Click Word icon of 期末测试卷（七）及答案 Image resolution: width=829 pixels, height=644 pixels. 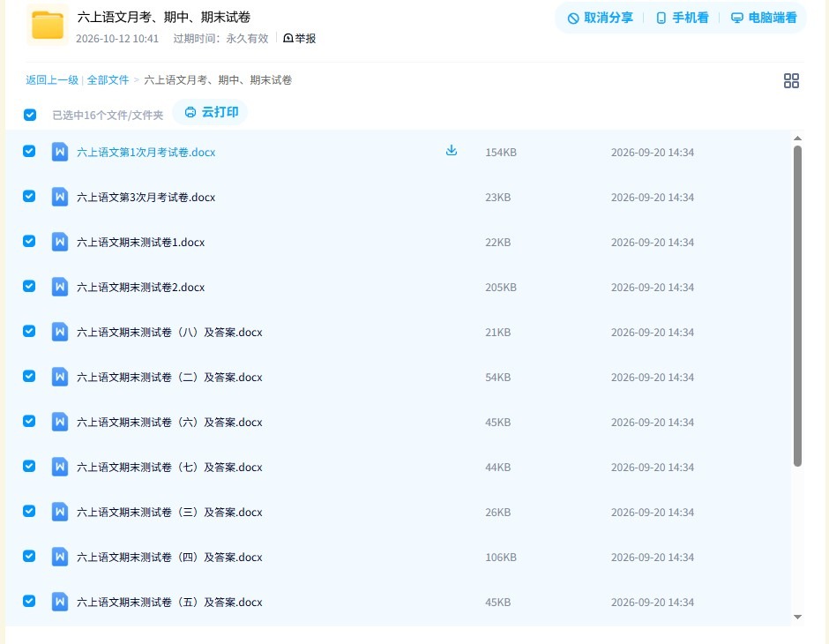[60, 467]
